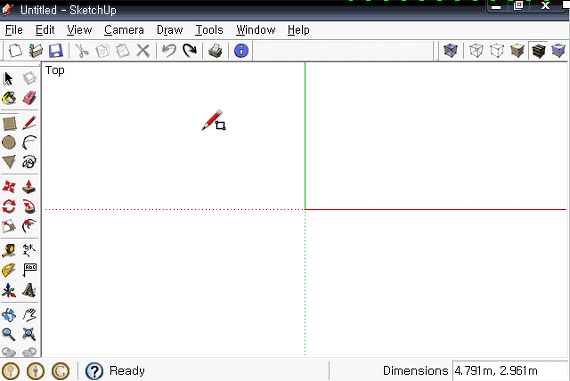Activate the Dimension tool
The height and width of the screenshot is (381, 570).
(29, 250)
